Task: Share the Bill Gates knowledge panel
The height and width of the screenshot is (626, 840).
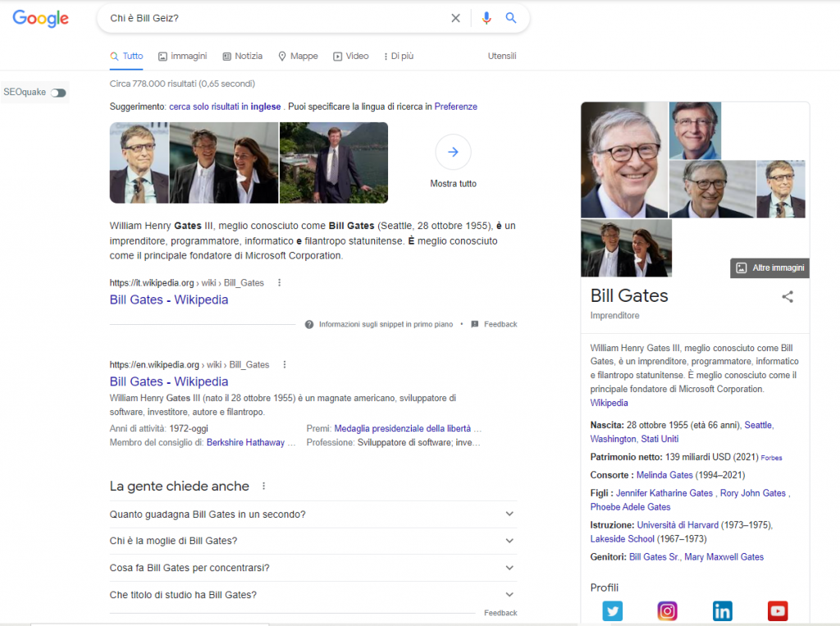Action: click(787, 296)
